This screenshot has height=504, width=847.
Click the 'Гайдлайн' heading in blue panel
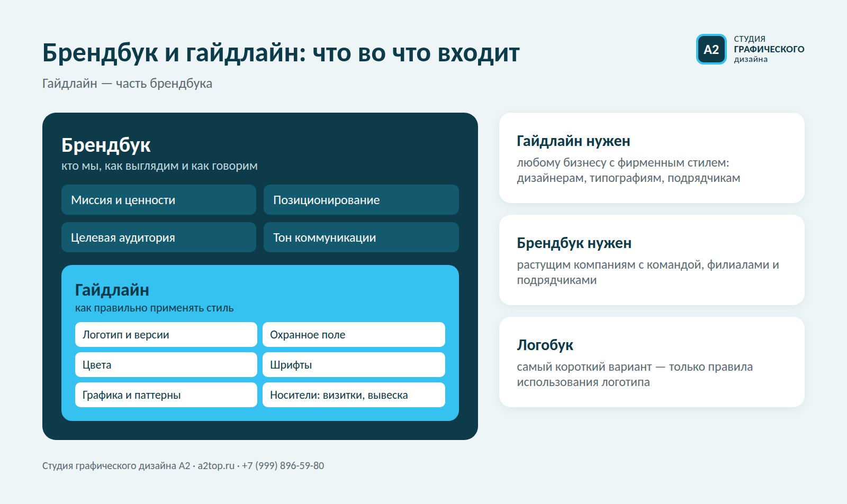pyautogui.click(x=112, y=290)
